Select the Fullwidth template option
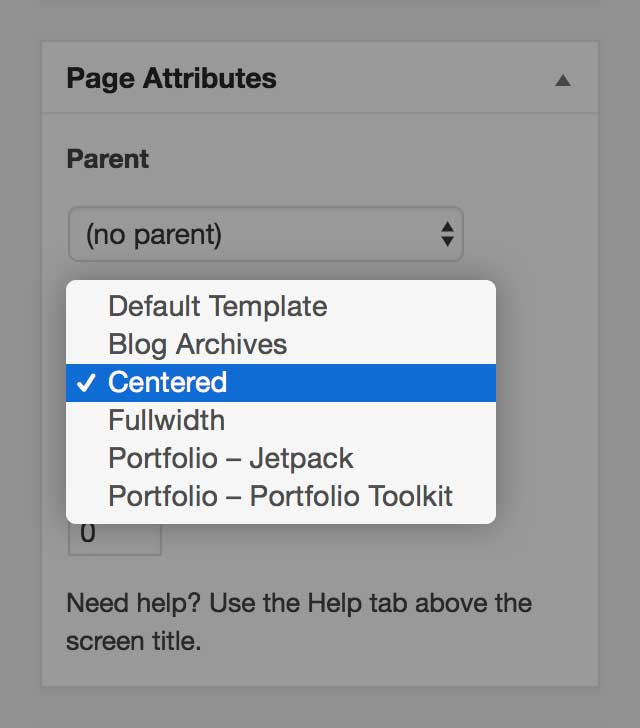This screenshot has height=728, width=640. pyautogui.click(x=281, y=420)
